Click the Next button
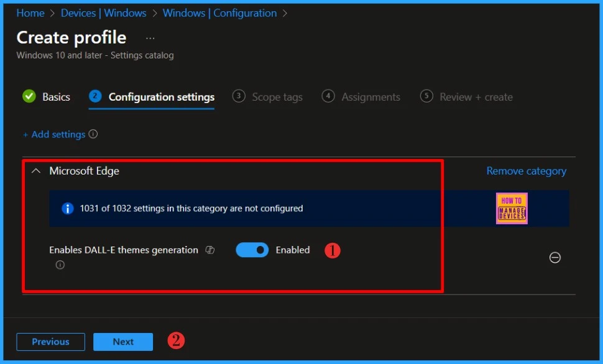The image size is (603, 364). click(123, 342)
